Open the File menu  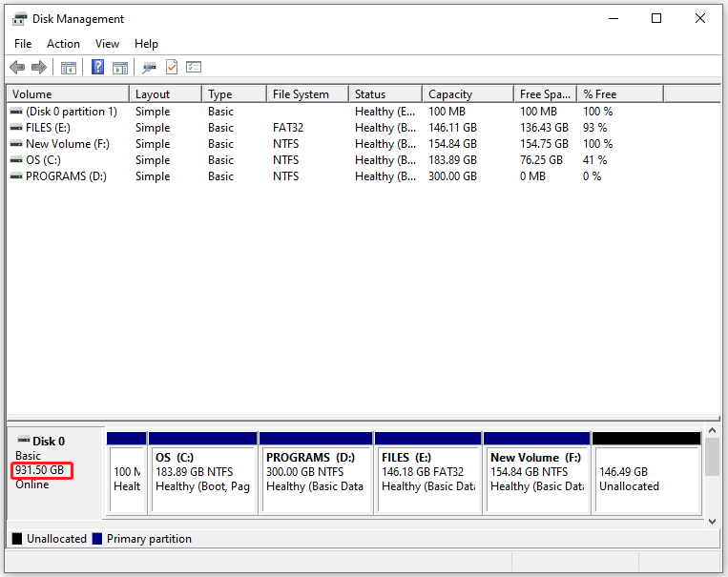coord(23,44)
